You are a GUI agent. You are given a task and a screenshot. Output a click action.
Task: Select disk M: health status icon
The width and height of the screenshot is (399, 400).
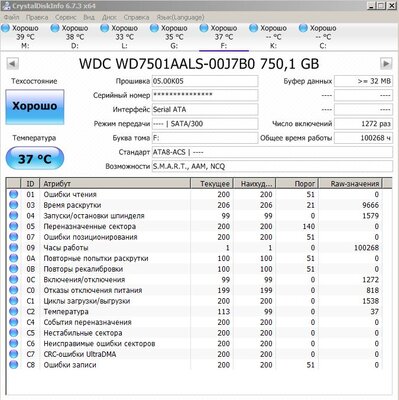5,28
